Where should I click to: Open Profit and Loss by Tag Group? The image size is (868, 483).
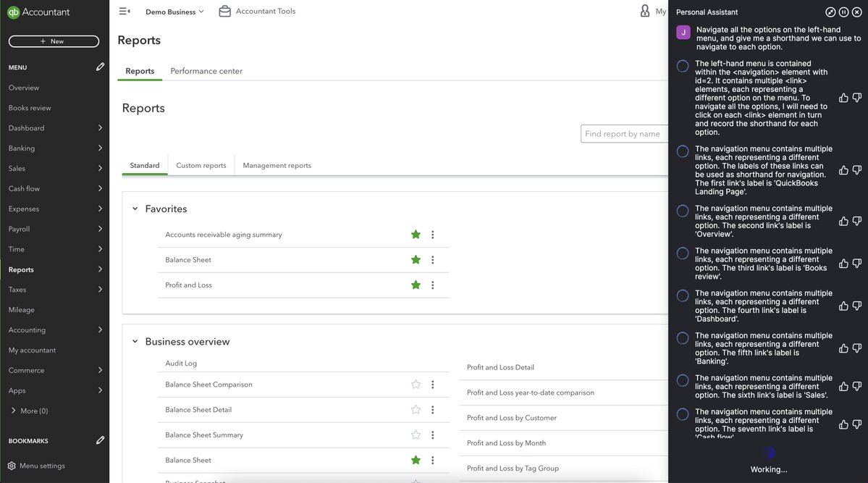pyautogui.click(x=513, y=469)
